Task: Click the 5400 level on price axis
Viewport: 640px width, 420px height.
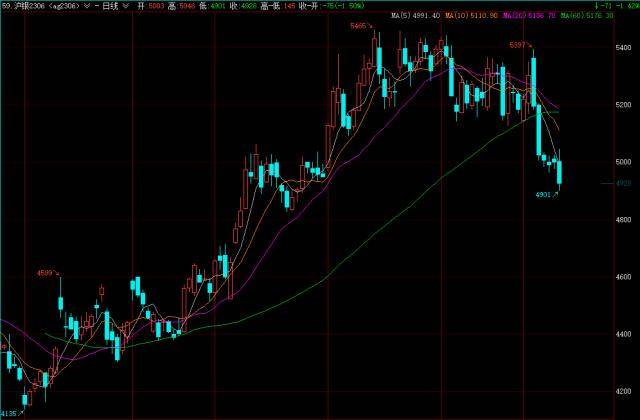Action: click(622, 48)
